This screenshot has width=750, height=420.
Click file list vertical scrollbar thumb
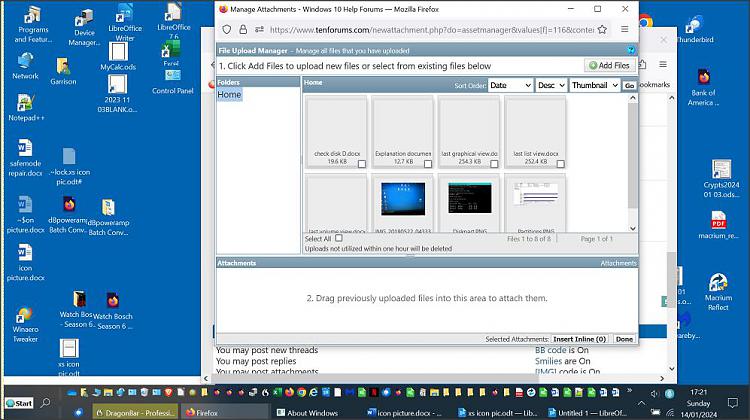[x=633, y=155]
